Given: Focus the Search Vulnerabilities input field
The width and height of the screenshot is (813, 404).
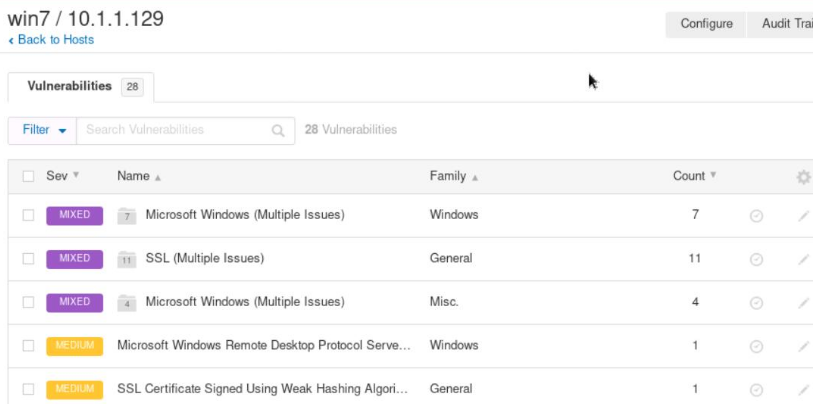Looking at the screenshot, I should coord(175,130).
